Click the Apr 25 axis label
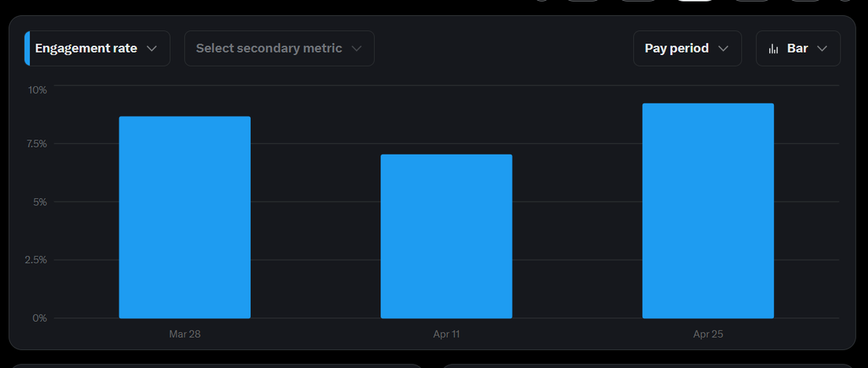 (x=708, y=334)
